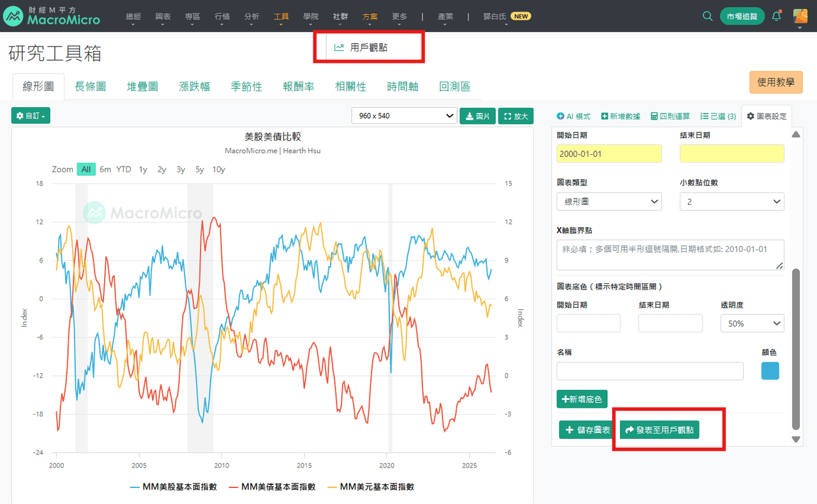Open the search magnifier icon

[x=707, y=16]
